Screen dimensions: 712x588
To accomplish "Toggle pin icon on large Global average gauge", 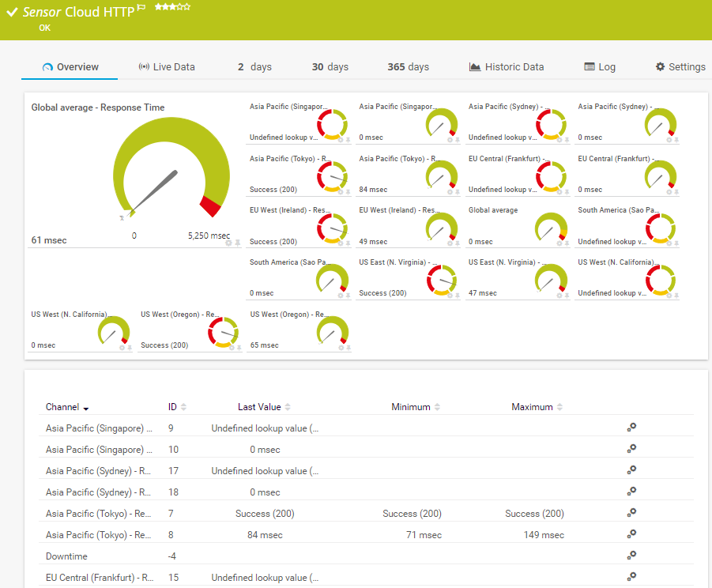I will coord(237,243).
